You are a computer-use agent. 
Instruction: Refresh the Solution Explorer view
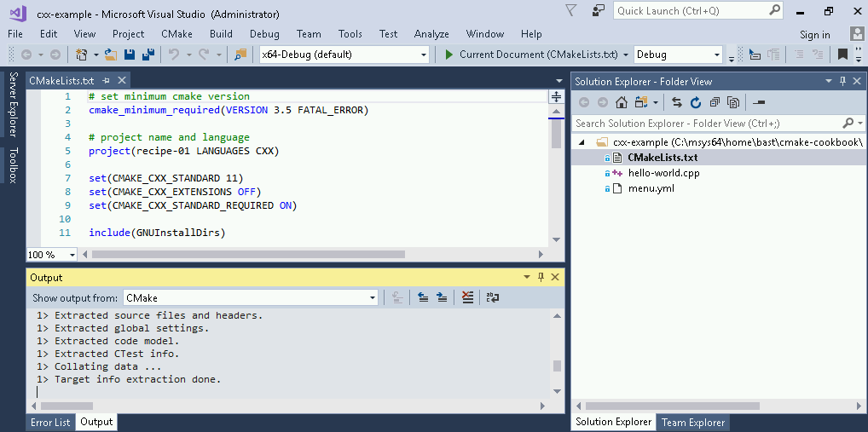click(x=695, y=102)
